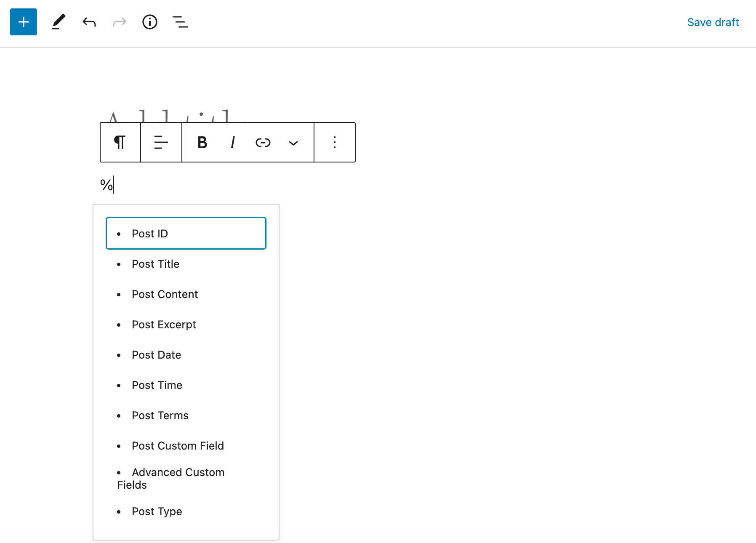Open the block options kebab menu

click(334, 142)
